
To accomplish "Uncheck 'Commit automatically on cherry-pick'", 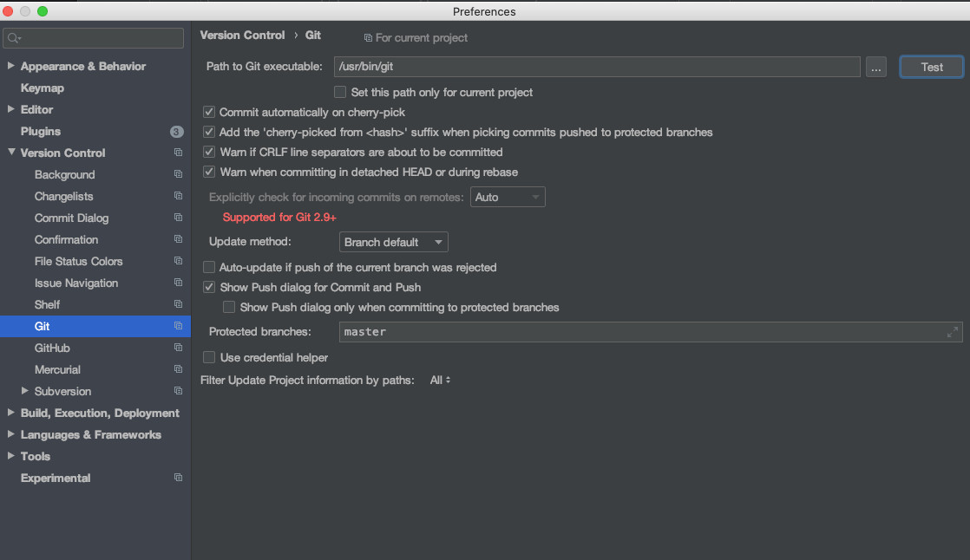I will [x=209, y=111].
